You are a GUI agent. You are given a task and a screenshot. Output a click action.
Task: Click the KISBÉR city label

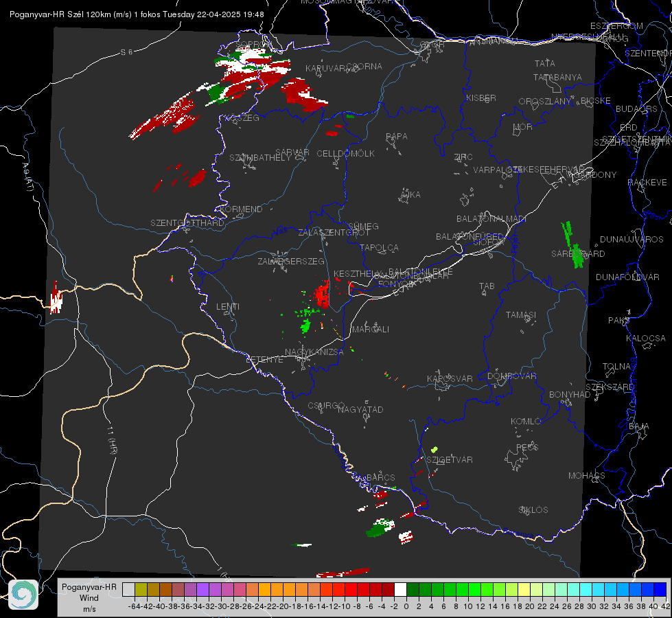pyautogui.click(x=481, y=98)
